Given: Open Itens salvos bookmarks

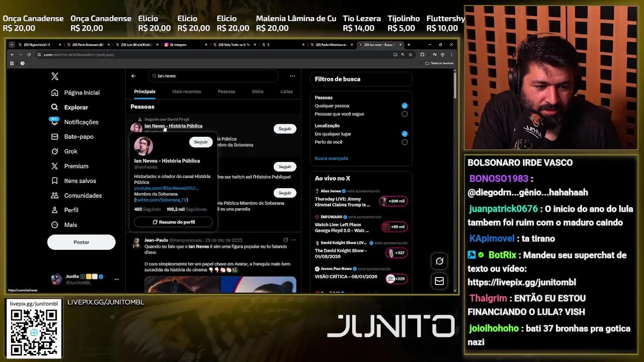Looking at the screenshot, I should click(x=73, y=180).
